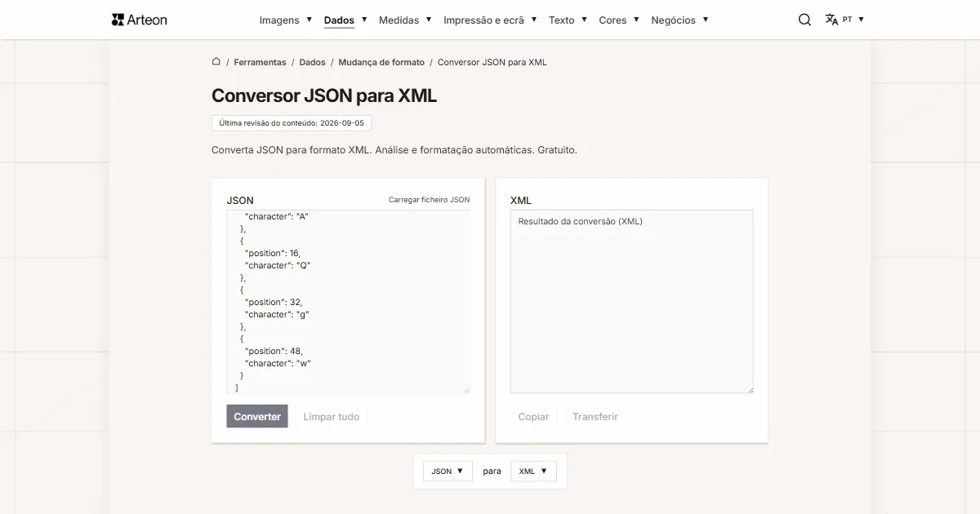This screenshot has width=980, height=514.
Task: Click the language translate icon
Action: coord(831,20)
